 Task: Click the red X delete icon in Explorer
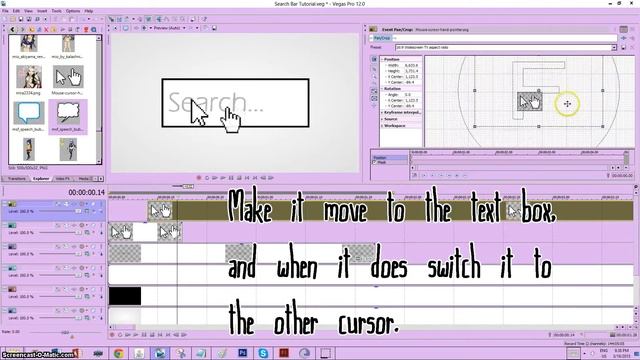point(46,29)
